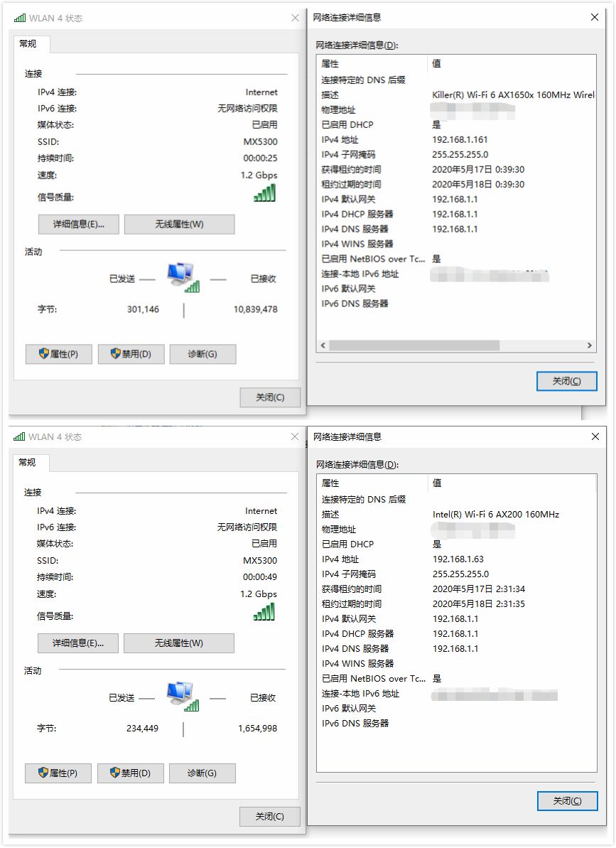Select 物理地址 row in top details dialog

[457, 110]
